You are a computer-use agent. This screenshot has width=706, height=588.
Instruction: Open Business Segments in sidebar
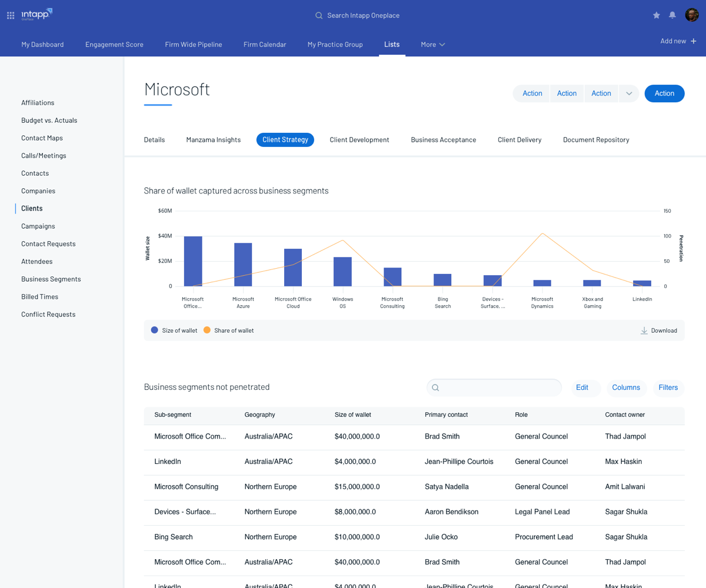(51, 279)
